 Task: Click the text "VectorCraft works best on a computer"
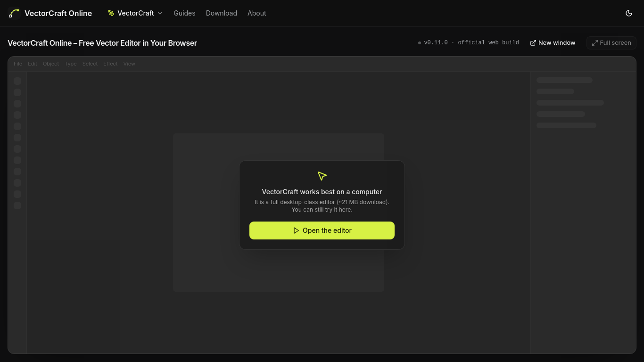[322, 192]
